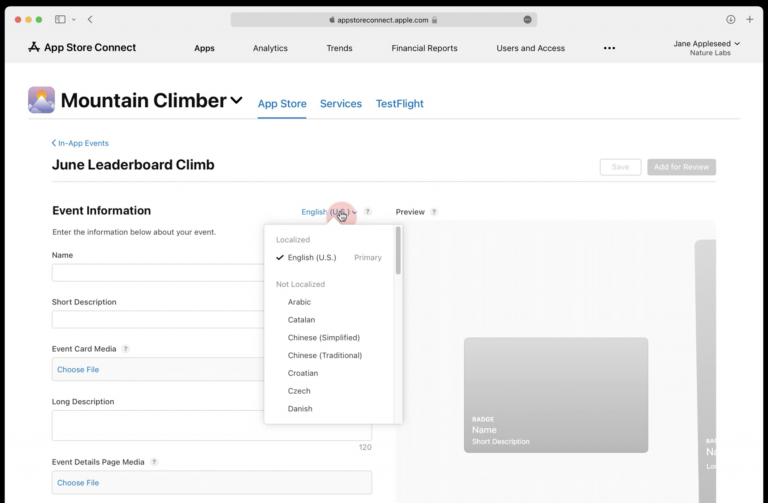Open the Apps menu
Image resolution: width=768 pixels, height=503 pixels.
[x=204, y=48]
